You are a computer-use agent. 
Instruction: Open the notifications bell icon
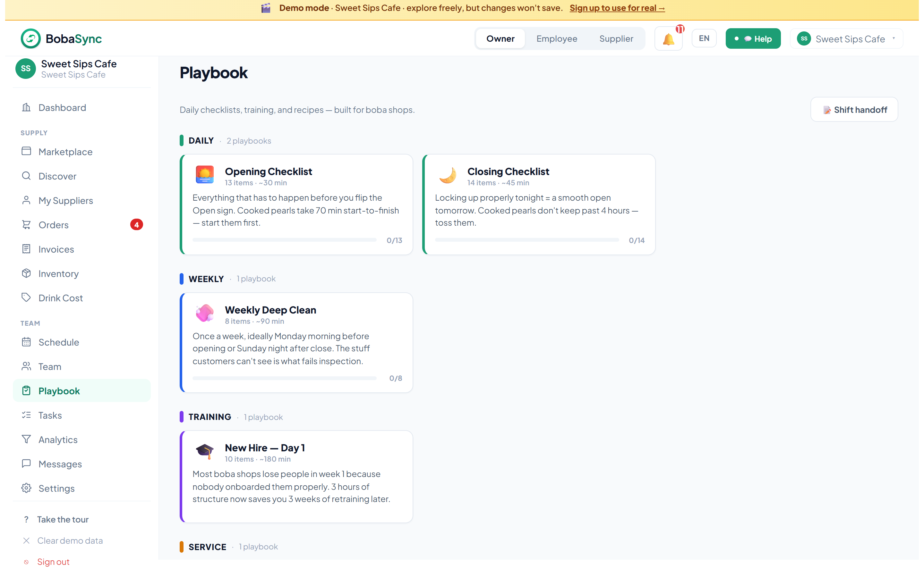coord(668,38)
